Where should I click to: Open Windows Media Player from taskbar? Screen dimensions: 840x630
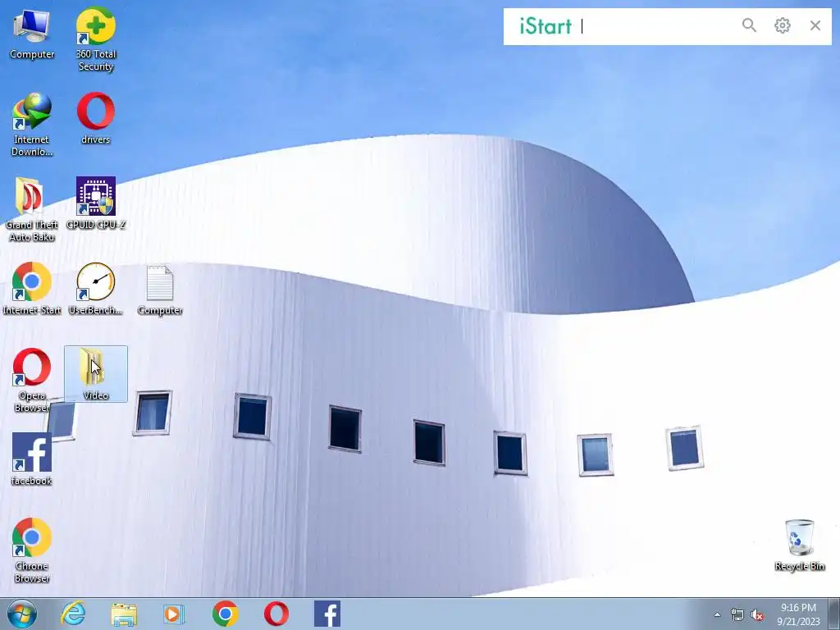pyautogui.click(x=174, y=614)
